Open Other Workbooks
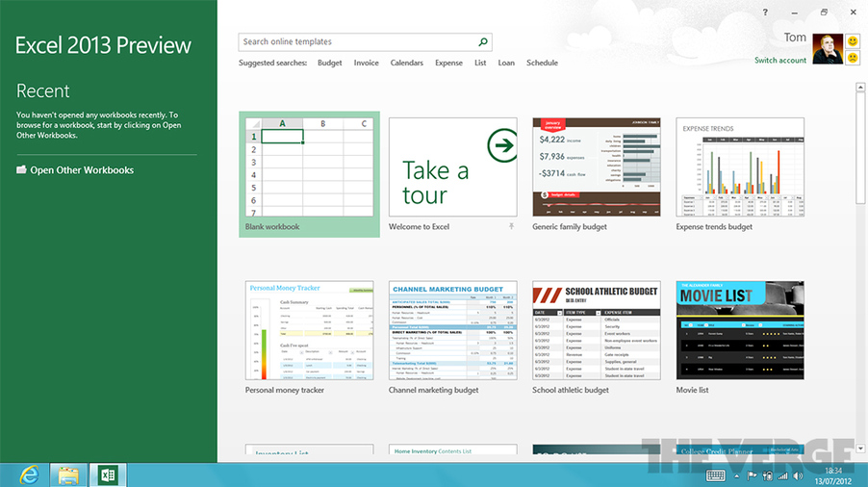The image size is (868, 487). 81,170
